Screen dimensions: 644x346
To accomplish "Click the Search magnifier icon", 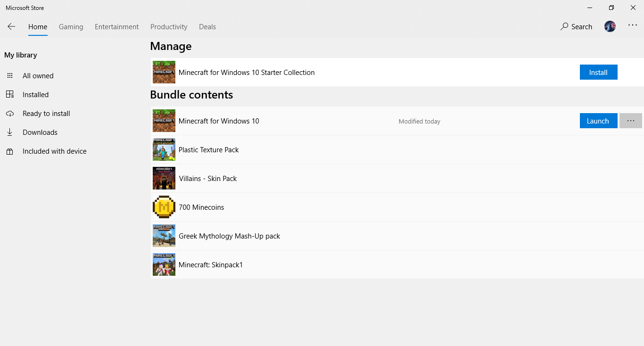I will tap(564, 27).
